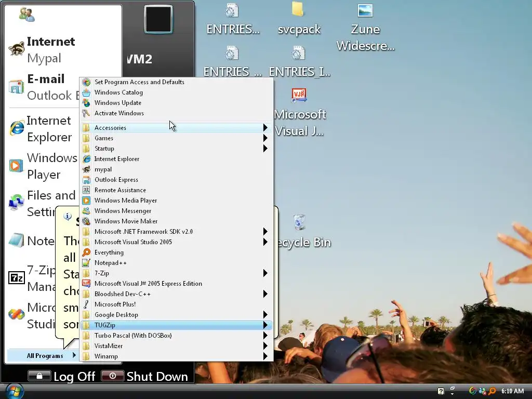Click the Log Off button
This screenshot has width=532, height=399.
62,376
